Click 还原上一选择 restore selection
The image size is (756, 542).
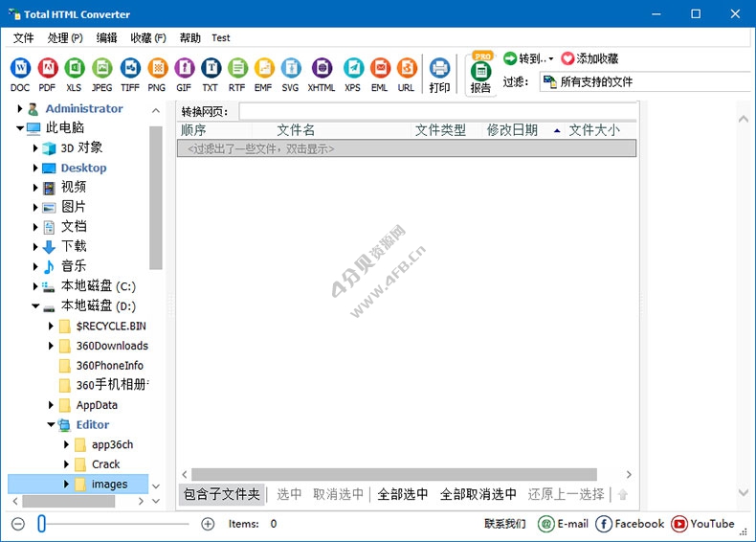[x=566, y=494]
